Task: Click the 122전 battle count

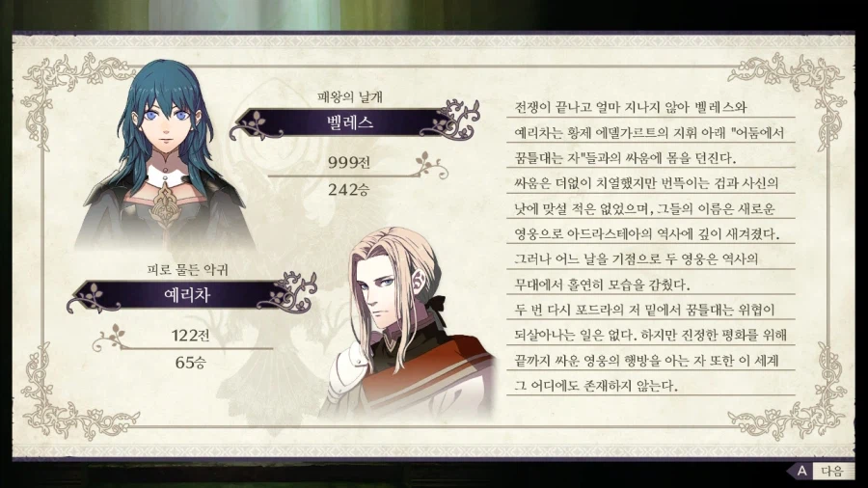Action: click(x=190, y=336)
